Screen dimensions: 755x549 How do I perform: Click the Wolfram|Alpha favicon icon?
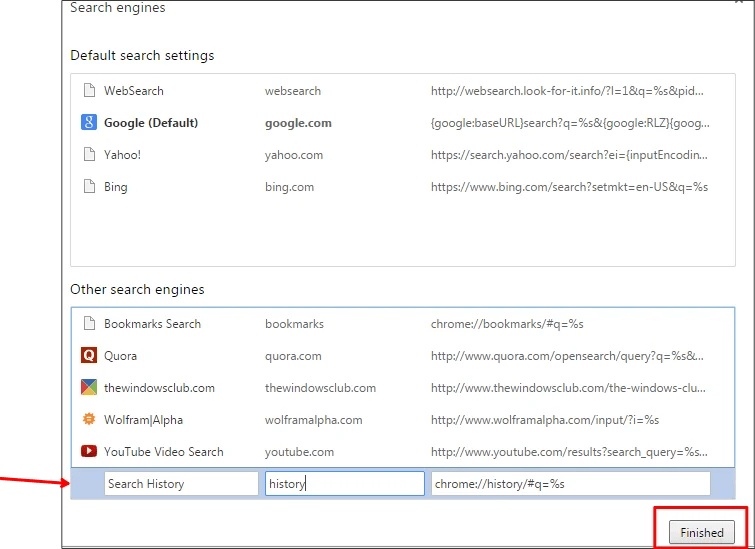(x=89, y=419)
